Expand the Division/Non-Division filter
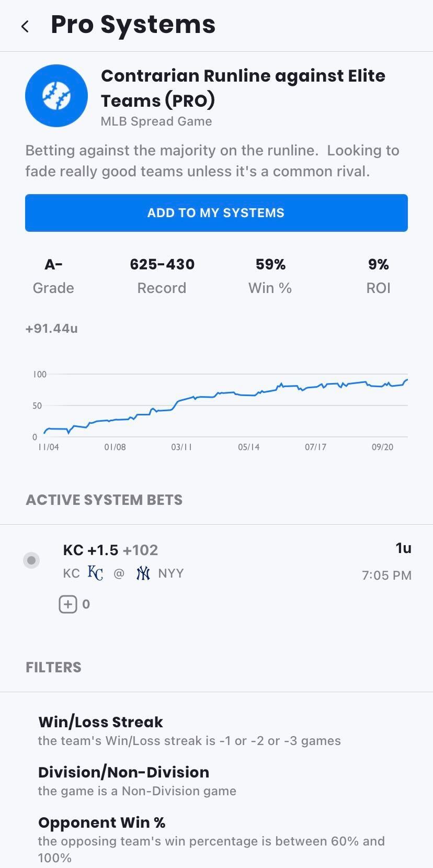This screenshot has width=433, height=868. pyautogui.click(x=123, y=772)
